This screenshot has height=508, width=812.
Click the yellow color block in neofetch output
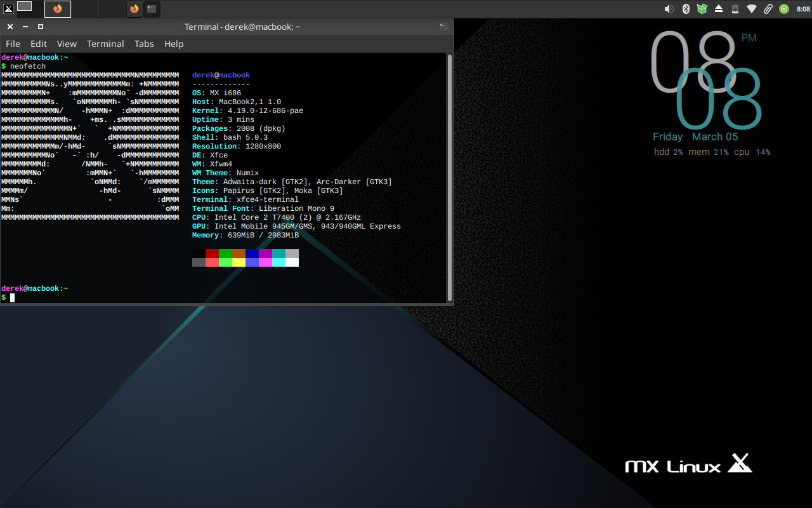[239, 262]
